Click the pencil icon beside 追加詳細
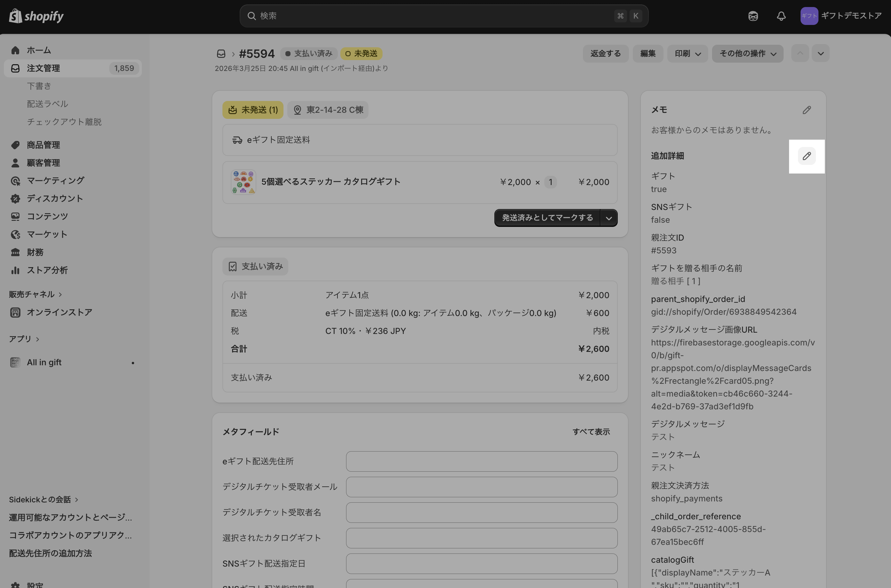This screenshot has height=588, width=891. (806, 156)
